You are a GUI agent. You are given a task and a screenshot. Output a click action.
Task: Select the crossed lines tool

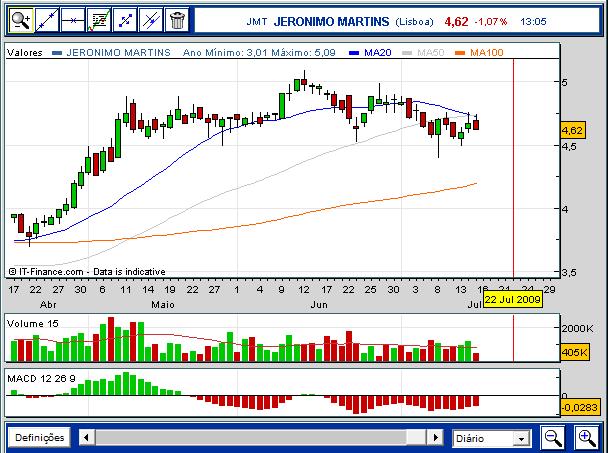pos(151,20)
